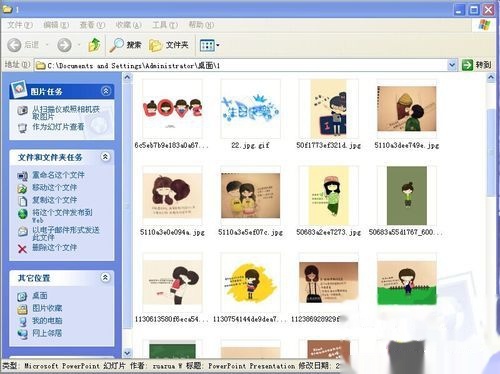The image size is (500, 374).
Task: Open the File (文件) menu
Action: coord(20,25)
